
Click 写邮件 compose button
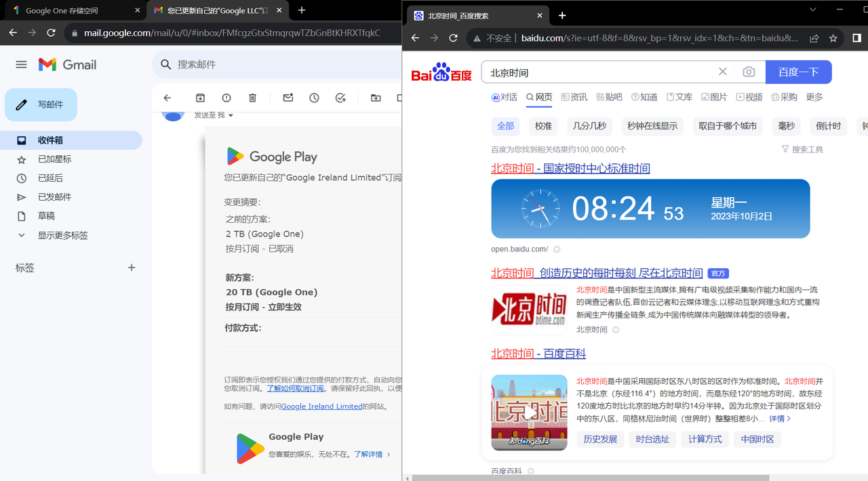tap(41, 104)
